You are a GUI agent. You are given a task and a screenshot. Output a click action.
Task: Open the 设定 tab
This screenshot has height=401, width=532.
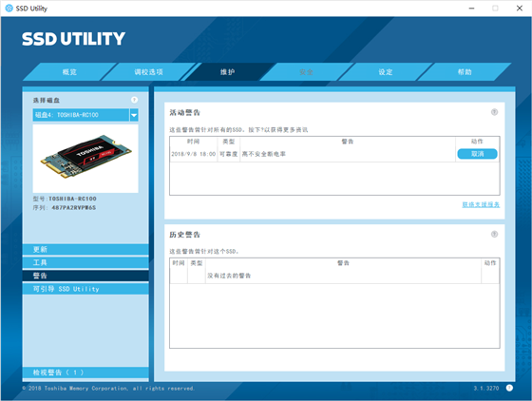[x=386, y=72]
